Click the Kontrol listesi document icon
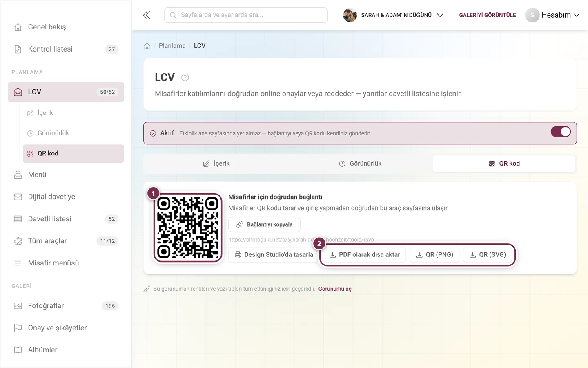This screenshot has width=588, height=368. [x=18, y=49]
